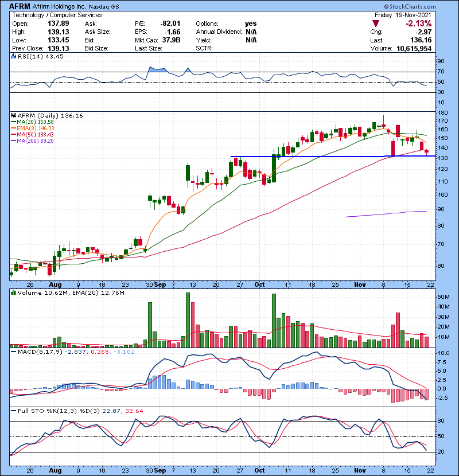Click the Chg value -2.97
Image resolution: width=459 pixels, height=476 pixels.
click(423, 32)
